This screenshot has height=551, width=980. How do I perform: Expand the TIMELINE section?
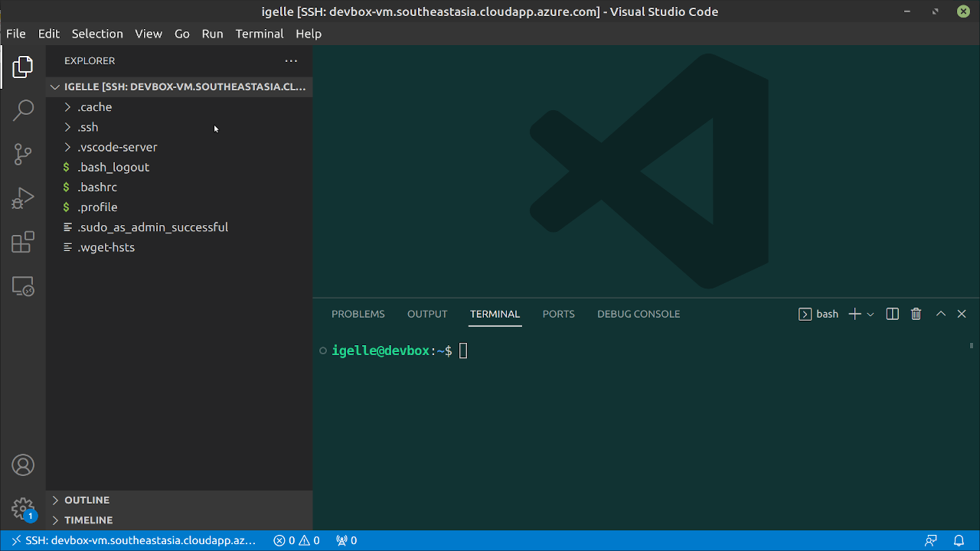[179, 520]
